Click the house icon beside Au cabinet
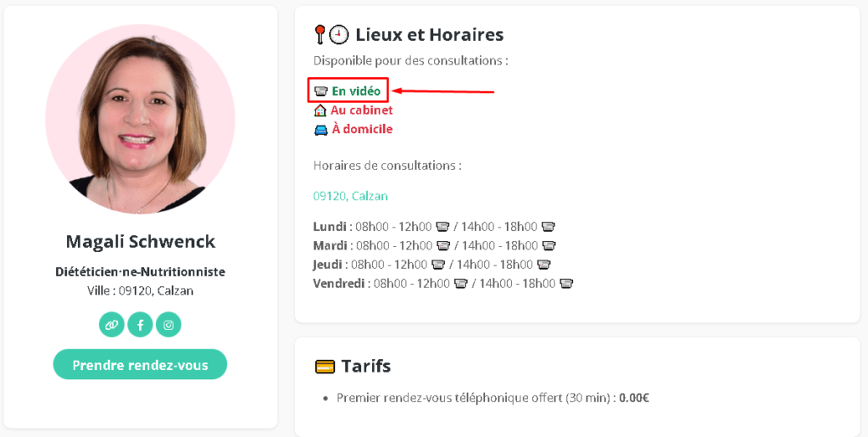The height and width of the screenshot is (437, 868). click(320, 111)
